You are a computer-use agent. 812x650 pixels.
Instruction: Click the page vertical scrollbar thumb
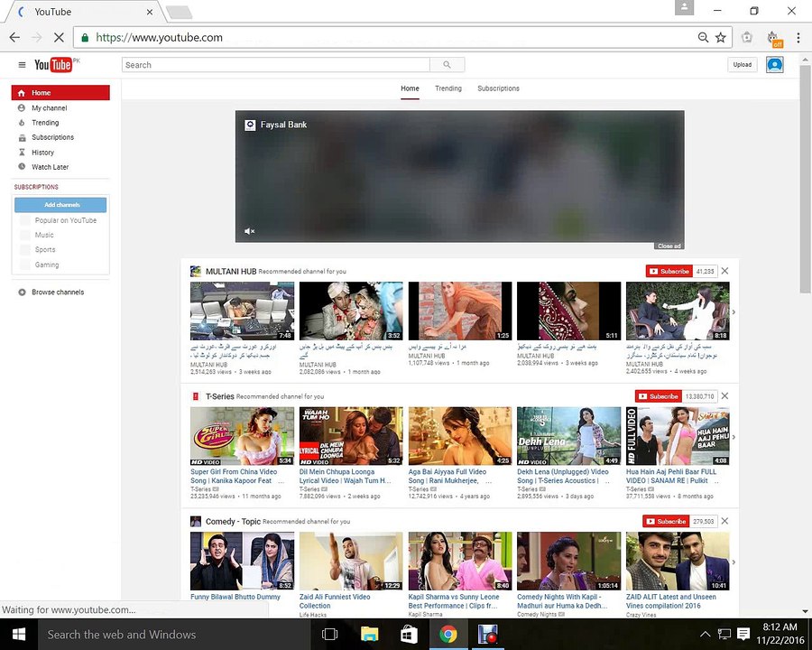pyautogui.click(x=805, y=179)
